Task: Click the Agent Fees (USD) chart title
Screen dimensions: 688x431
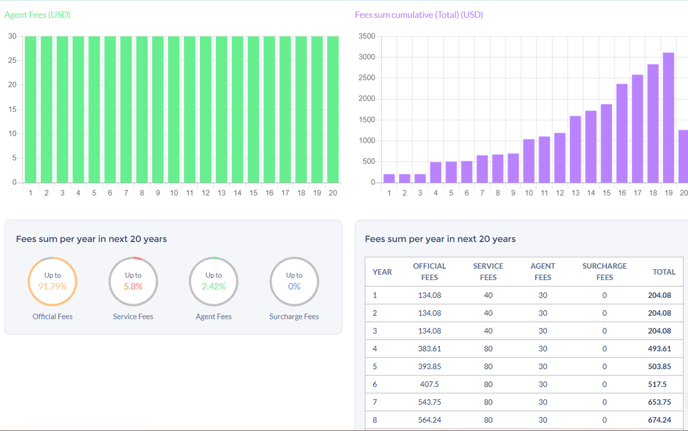Action: [38, 15]
